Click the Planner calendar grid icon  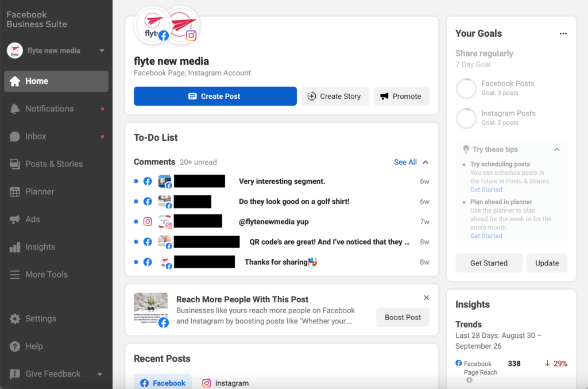tap(14, 192)
